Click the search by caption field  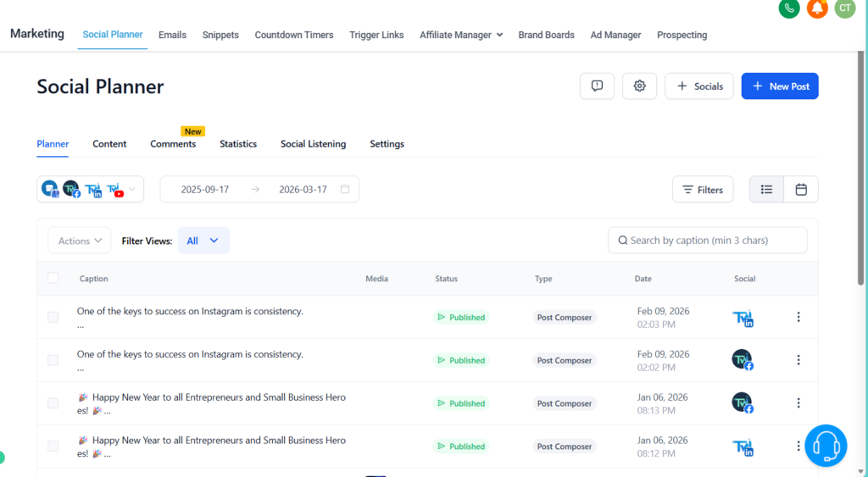tap(708, 241)
